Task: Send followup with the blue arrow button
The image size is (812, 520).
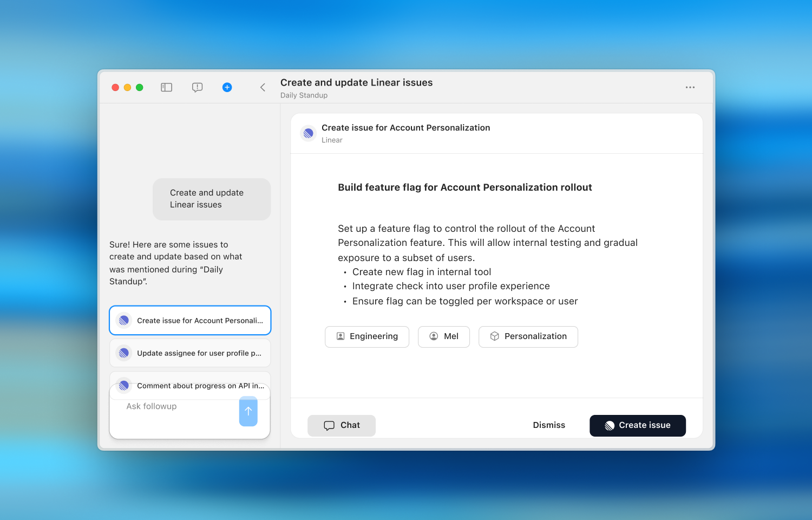Action: [x=248, y=412]
